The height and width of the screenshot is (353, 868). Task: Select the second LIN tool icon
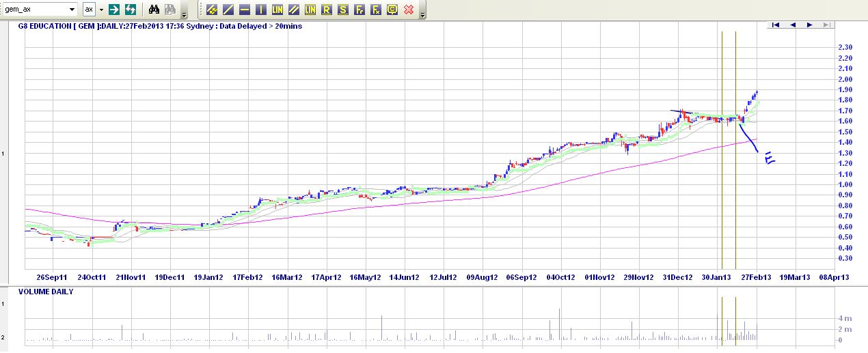point(310,10)
